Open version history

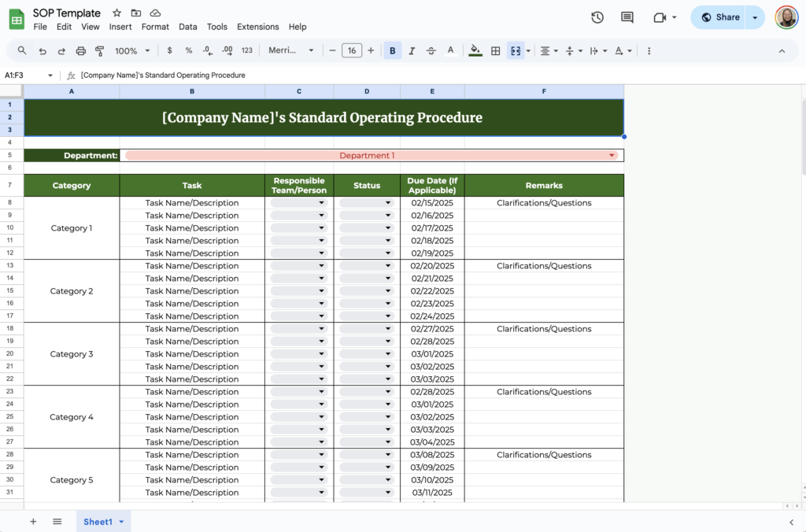[x=597, y=17]
